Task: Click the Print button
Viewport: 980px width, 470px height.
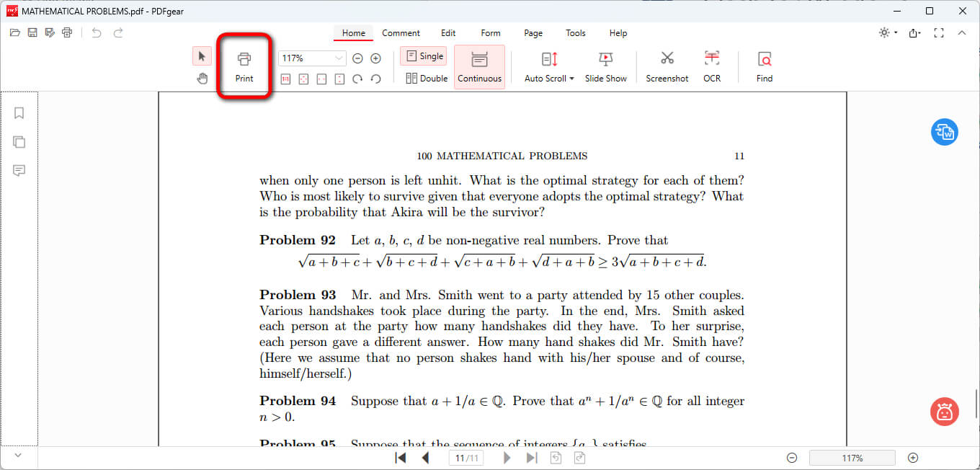Action: [x=244, y=66]
